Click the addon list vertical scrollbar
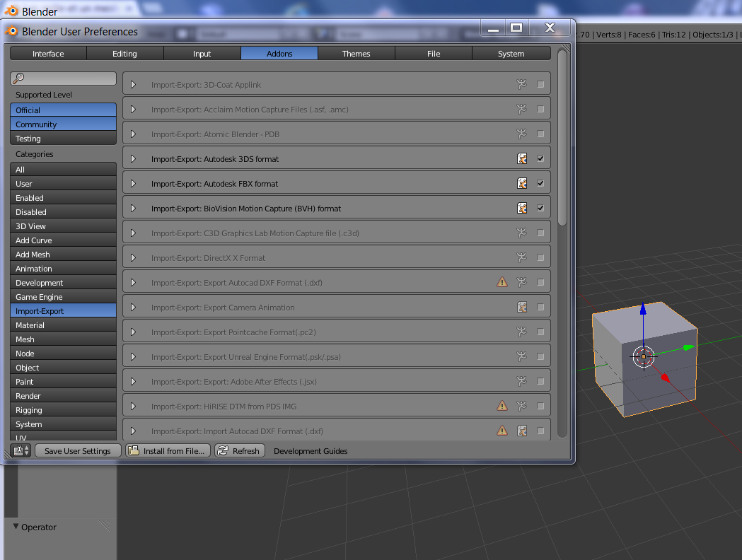742x560 pixels. click(x=562, y=139)
